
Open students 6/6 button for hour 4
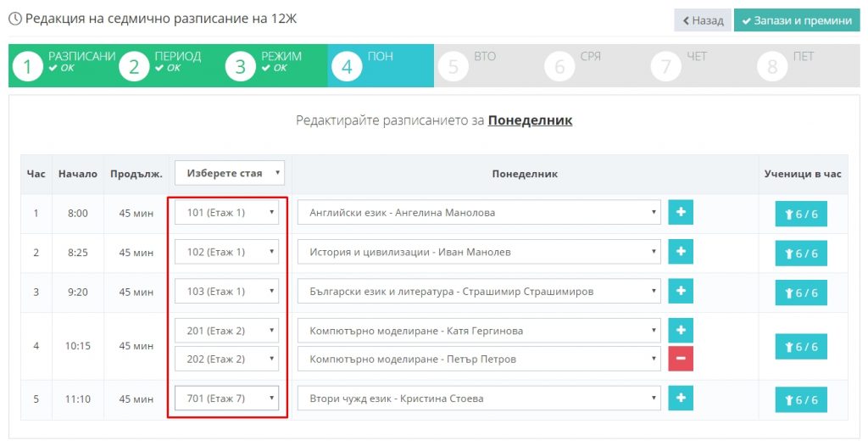click(x=800, y=347)
